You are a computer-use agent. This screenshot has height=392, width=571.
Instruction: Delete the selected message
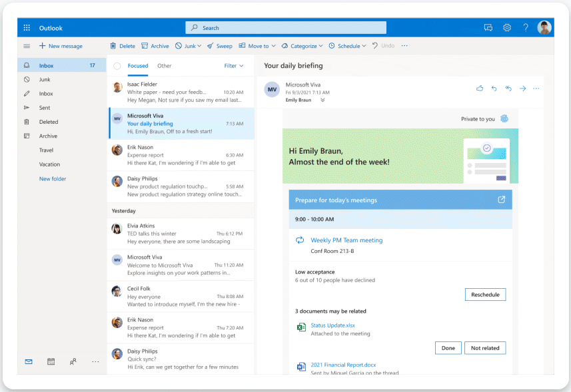[x=123, y=46]
